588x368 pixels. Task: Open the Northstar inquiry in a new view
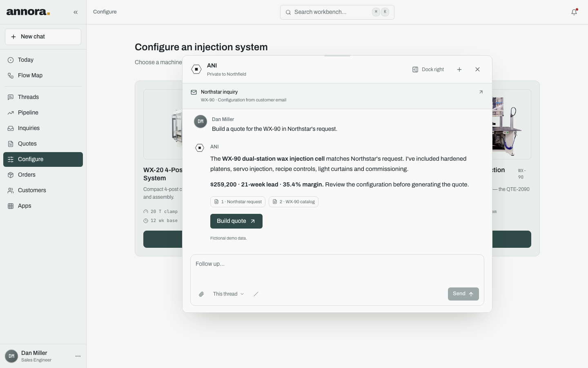coord(481,92)
